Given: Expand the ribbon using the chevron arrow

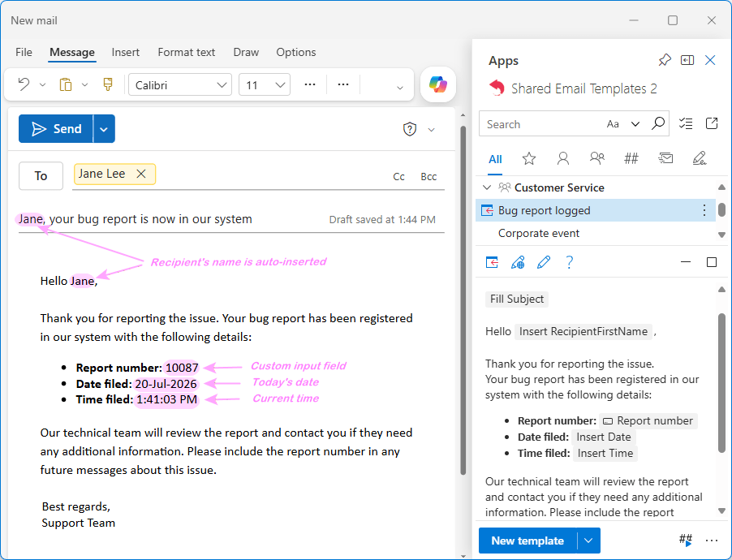Looking at the screenshot, I should 399,88.
